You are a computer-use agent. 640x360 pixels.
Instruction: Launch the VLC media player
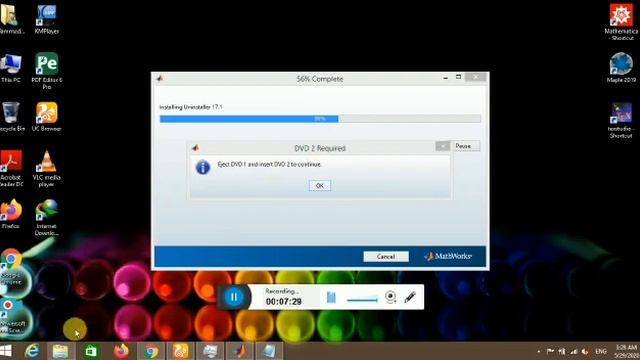click(x=47, y=169)
